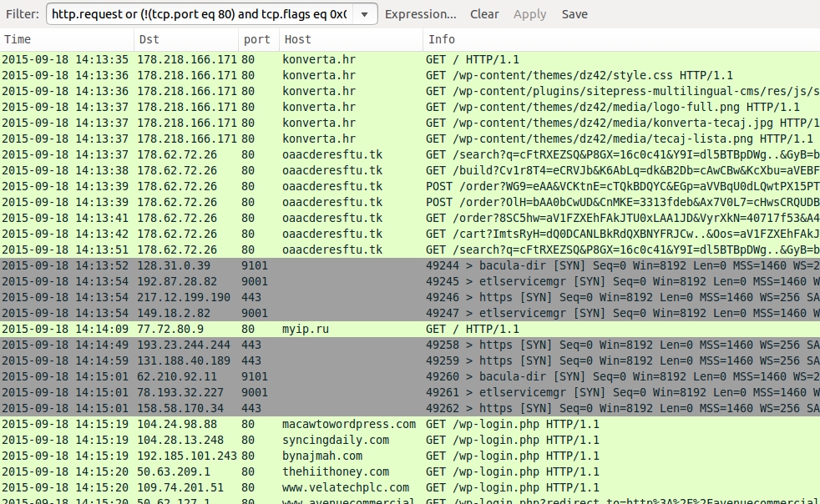This screenshot has width=820, height=504.
Task: Sort by the Host column header
Action: tap(351, 39)
